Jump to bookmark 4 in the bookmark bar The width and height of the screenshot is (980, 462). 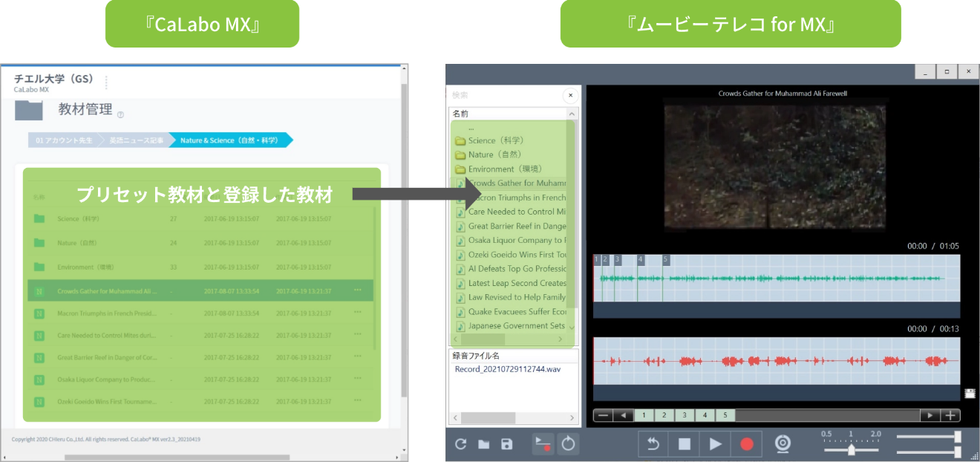pos(705,415)
